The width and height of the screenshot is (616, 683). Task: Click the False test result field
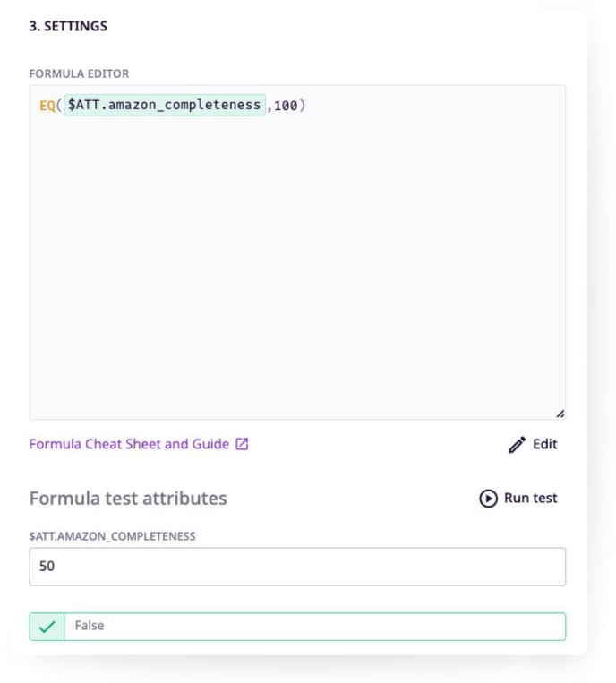[313, 627]
